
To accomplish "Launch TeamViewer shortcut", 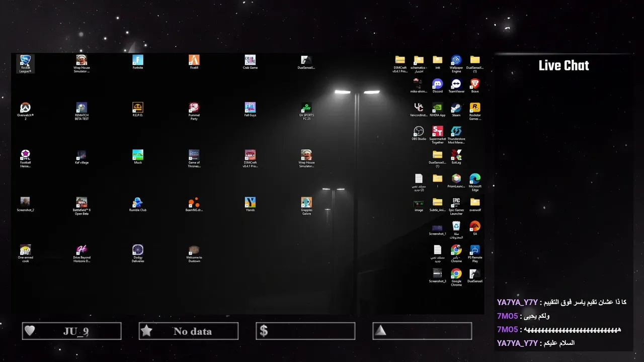I will 456,86.
